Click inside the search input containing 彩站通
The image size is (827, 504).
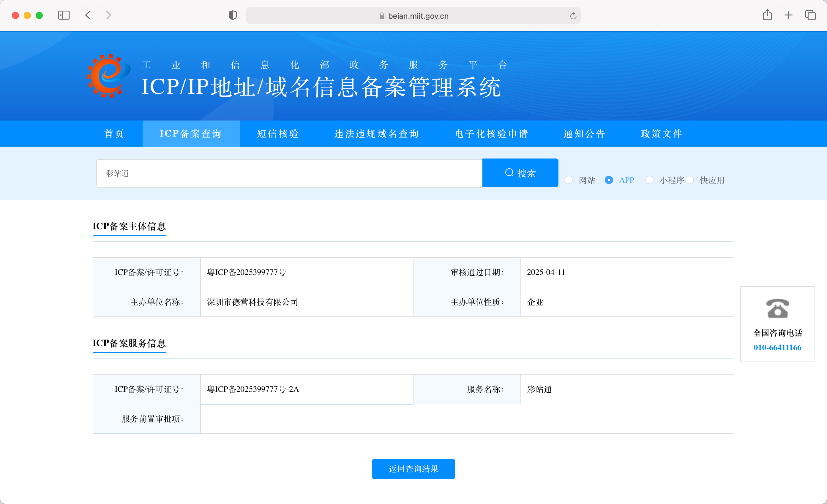pos(289,173)
